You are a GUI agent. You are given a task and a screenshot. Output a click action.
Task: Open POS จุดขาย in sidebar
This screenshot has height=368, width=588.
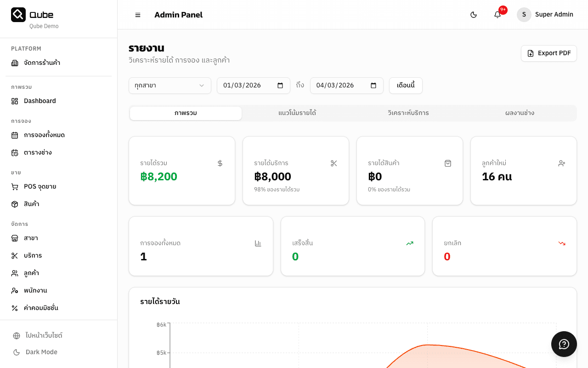point(40,186)
